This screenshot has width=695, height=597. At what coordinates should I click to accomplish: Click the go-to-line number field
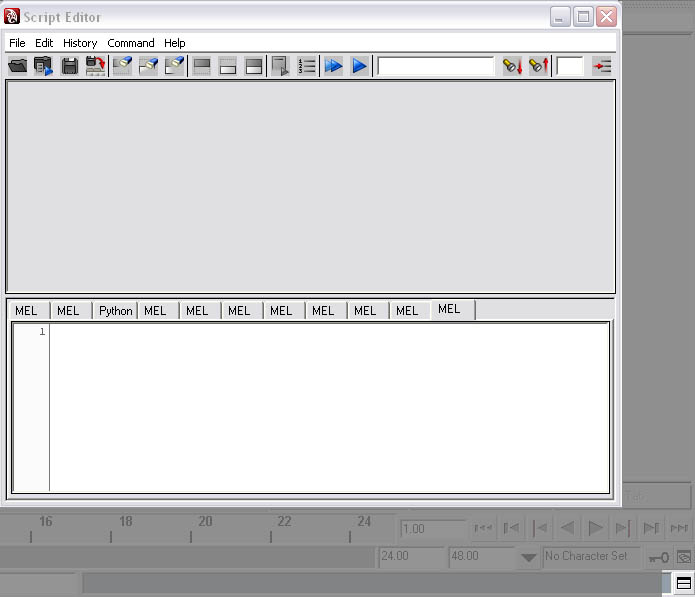570,66
